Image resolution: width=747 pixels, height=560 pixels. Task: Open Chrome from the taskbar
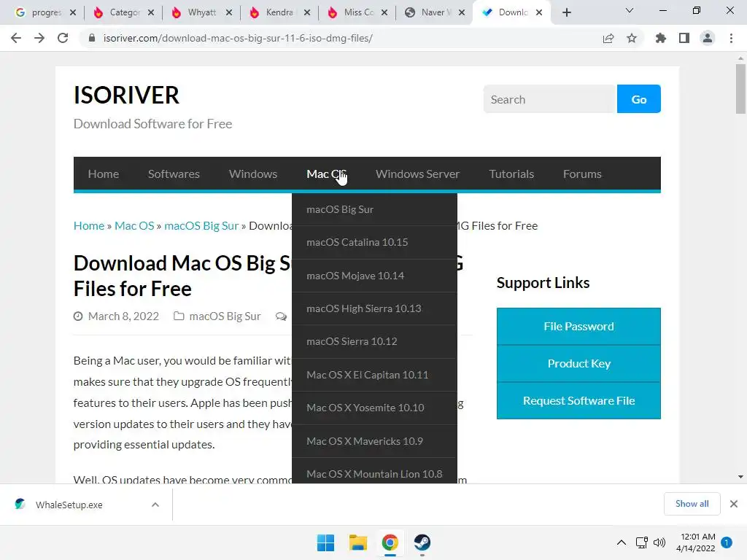point(390,542)
